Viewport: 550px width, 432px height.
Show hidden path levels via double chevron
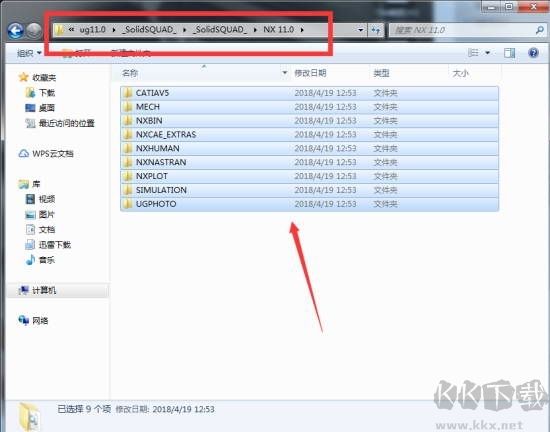72,29
